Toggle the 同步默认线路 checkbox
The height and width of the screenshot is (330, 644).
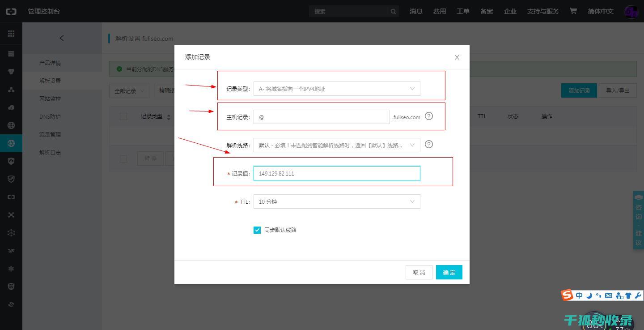pos(257,230)
